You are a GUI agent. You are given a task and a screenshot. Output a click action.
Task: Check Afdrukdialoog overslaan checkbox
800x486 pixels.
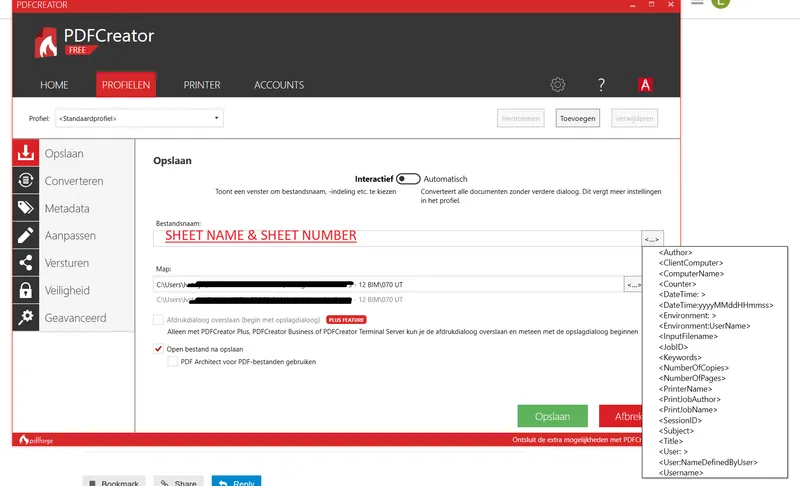(x=158, y=320)
